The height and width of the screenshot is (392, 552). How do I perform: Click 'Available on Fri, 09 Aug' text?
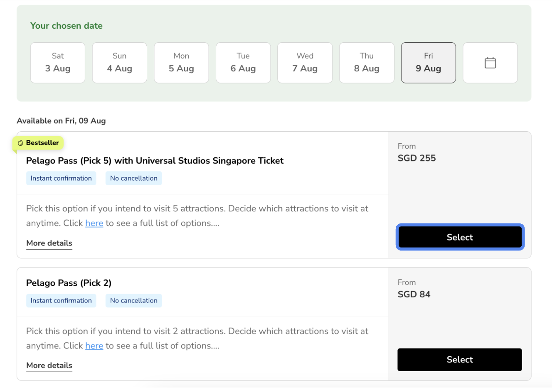pos(61,121)
